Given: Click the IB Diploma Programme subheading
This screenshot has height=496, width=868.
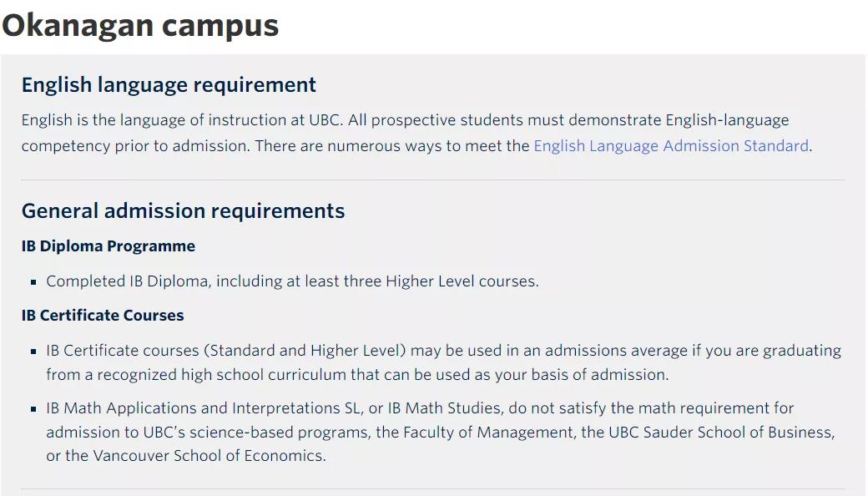Looking at the screenshot, I should (108, 246).
